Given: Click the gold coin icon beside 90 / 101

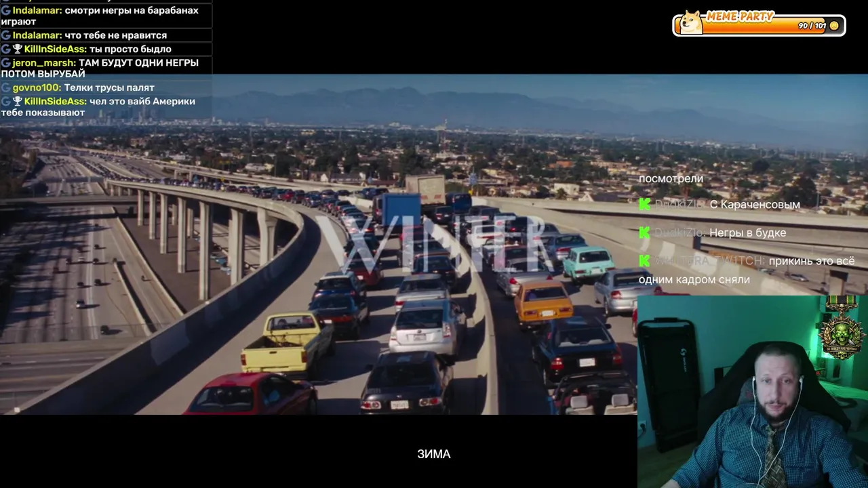Looking at the screenshot, I should click(834, 26).
